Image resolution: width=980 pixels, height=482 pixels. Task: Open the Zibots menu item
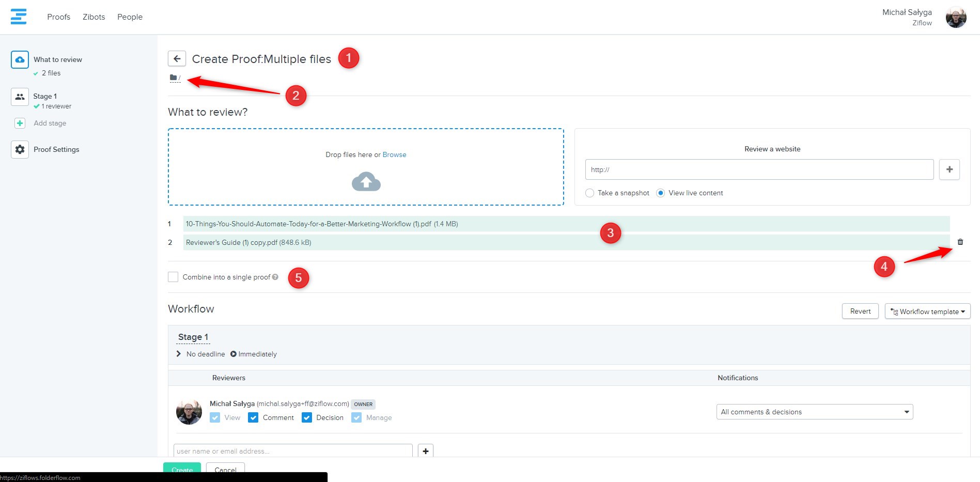point(94,17)
